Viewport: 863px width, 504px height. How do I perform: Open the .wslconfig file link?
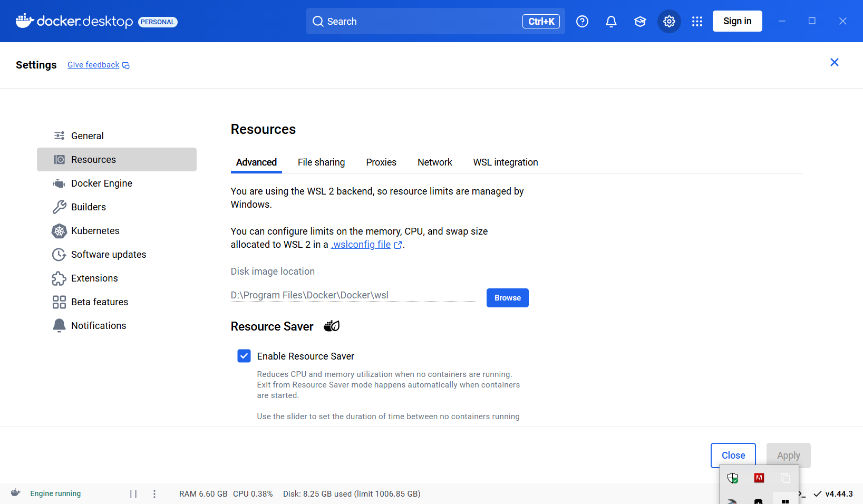(361, 245)
